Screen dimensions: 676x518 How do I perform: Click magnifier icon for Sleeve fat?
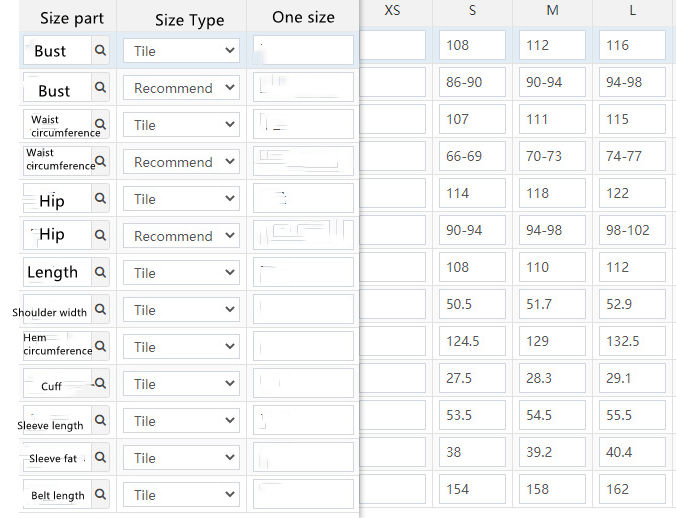point(100,457)
